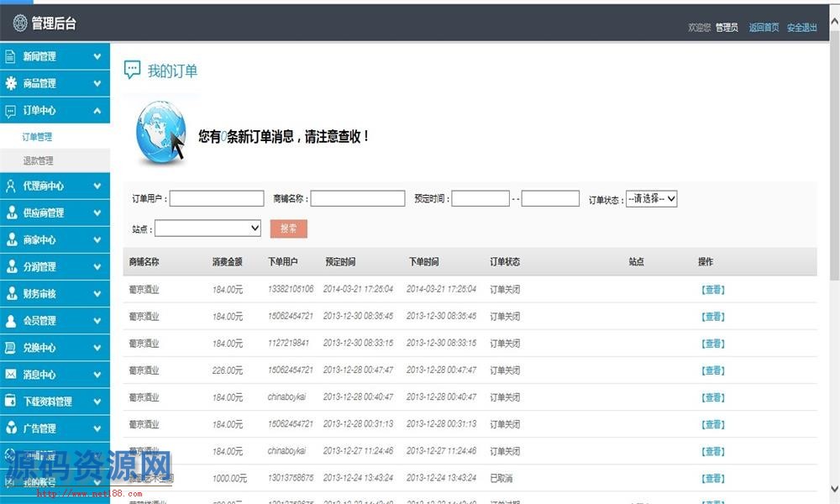Image resolution: width=840 pixels, height=504 pixels.
Task: Expand the 代理商中心 chevron
Action: pyautogui.click(x=97, y=186)
